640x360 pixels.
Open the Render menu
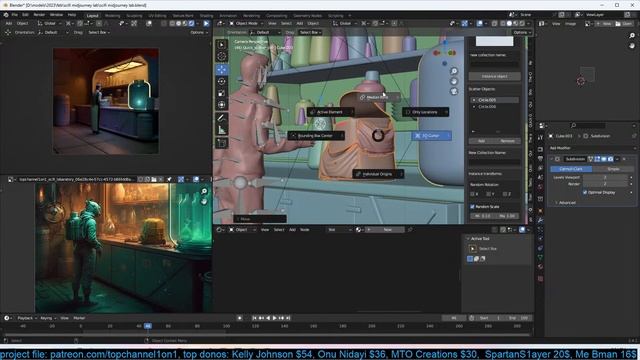pos(39,15)
